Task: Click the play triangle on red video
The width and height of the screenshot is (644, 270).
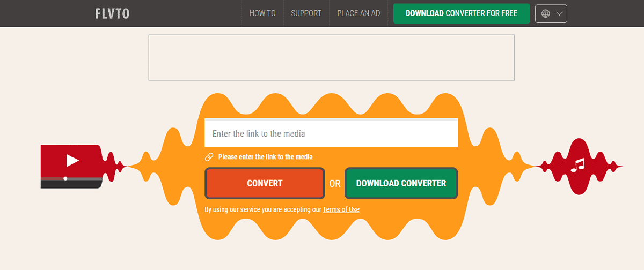Action: coord(72,160)
